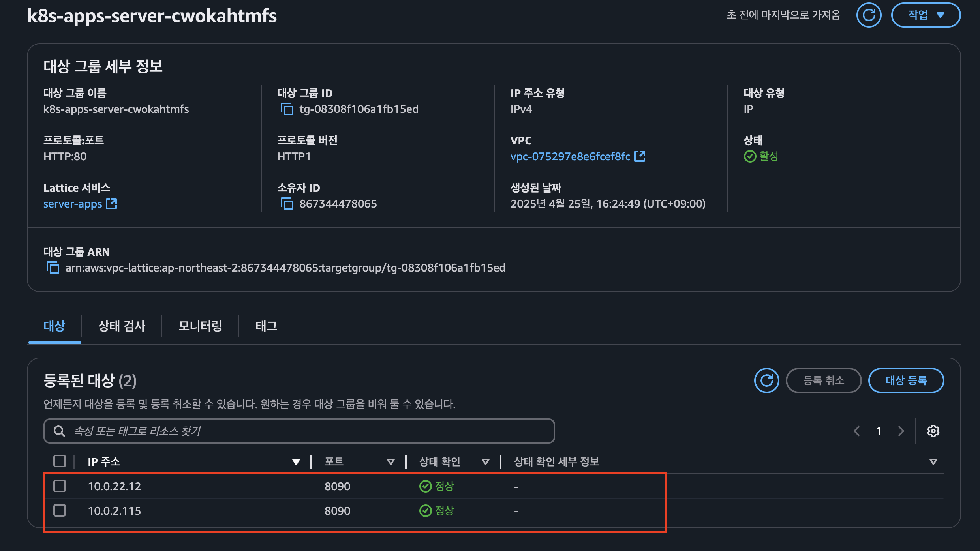This screenshot has height=551, width=980.
Task: Copy the owner ID 867344478065
Action: 287,204
